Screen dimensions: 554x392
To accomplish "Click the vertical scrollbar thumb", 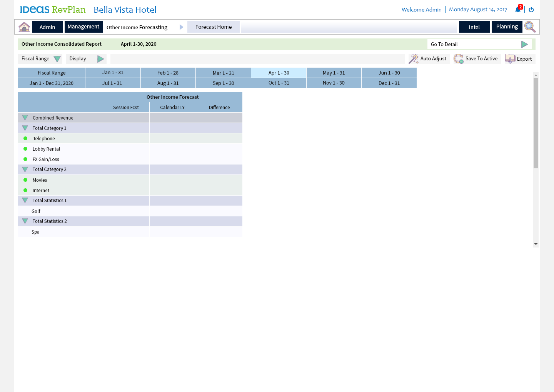I will [536, 123].
